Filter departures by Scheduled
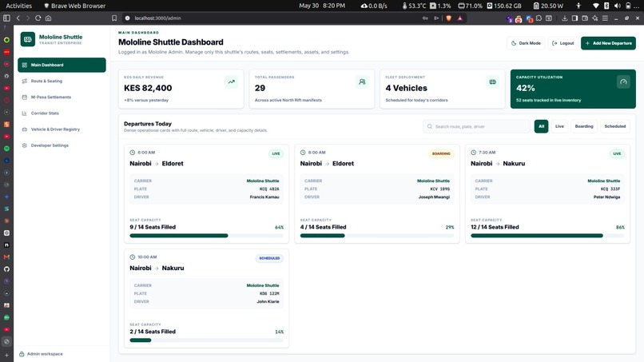Viewport: 644px width, 362px height. tap(615, 126)
